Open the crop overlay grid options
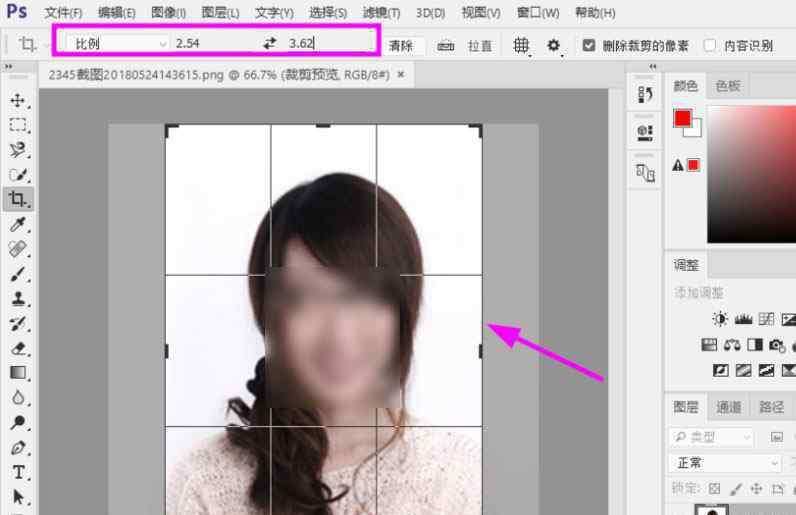Viewport: 796px width, 515px height. click(521, 45)
